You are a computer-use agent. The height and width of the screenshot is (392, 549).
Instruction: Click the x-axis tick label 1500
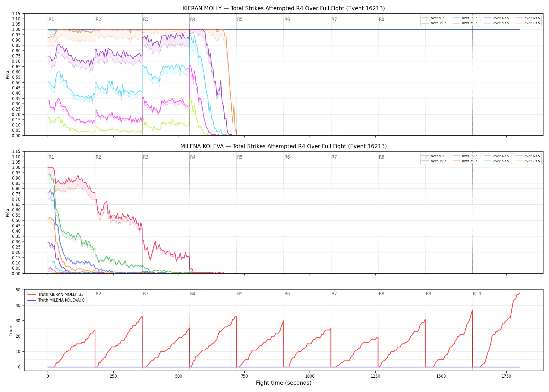[x=441, y=376]
